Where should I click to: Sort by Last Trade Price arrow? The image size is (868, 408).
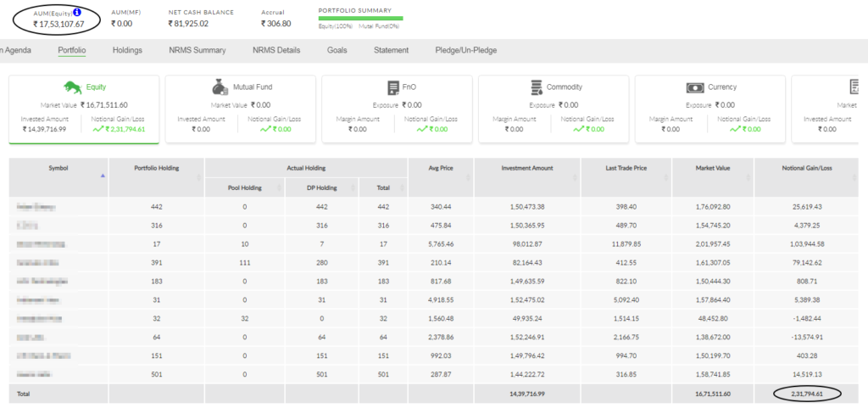tap(666, 177)
